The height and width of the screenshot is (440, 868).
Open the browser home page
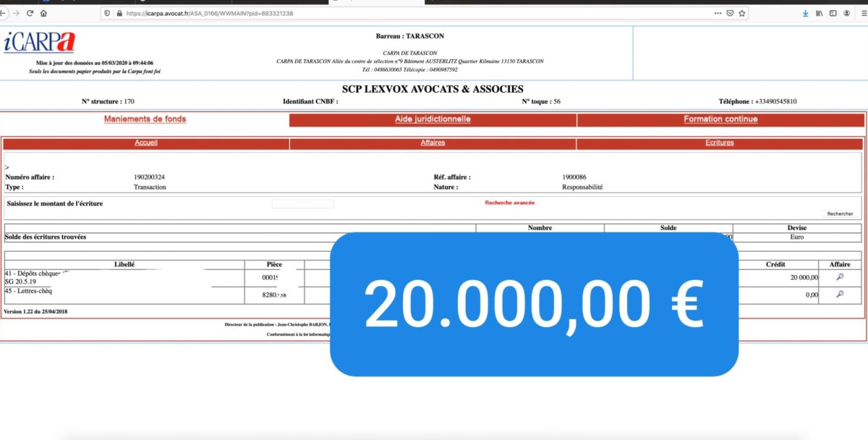pyautogui.click(x=44, y=13)
